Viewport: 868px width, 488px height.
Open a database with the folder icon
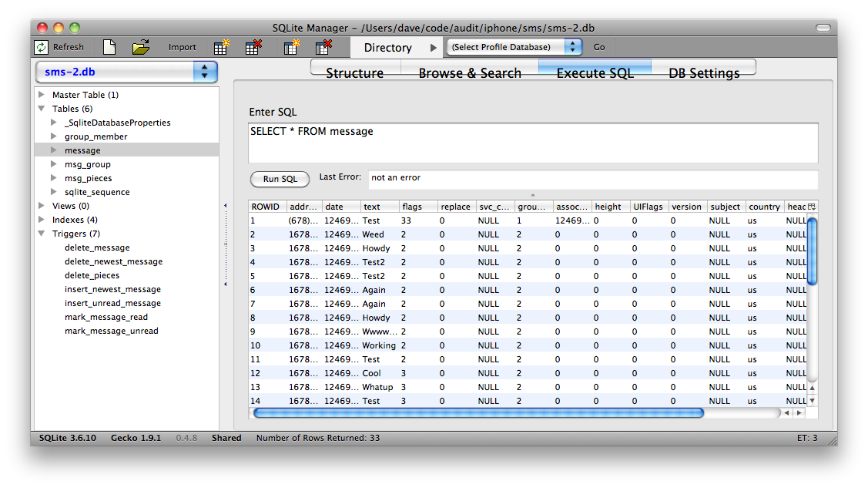coord(141,47)
